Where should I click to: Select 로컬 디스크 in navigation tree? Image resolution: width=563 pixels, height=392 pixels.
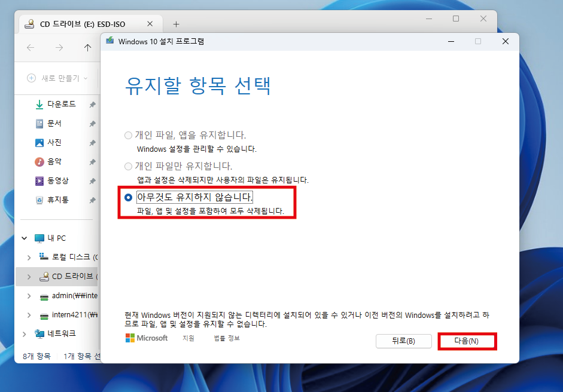[x=69, y=257]
